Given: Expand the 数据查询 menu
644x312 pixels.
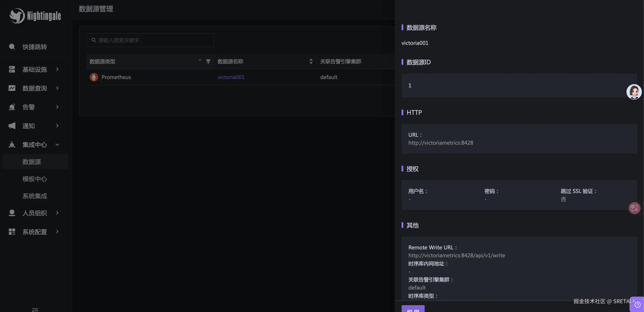Looking at the screenshot, I should coord(35,88).
